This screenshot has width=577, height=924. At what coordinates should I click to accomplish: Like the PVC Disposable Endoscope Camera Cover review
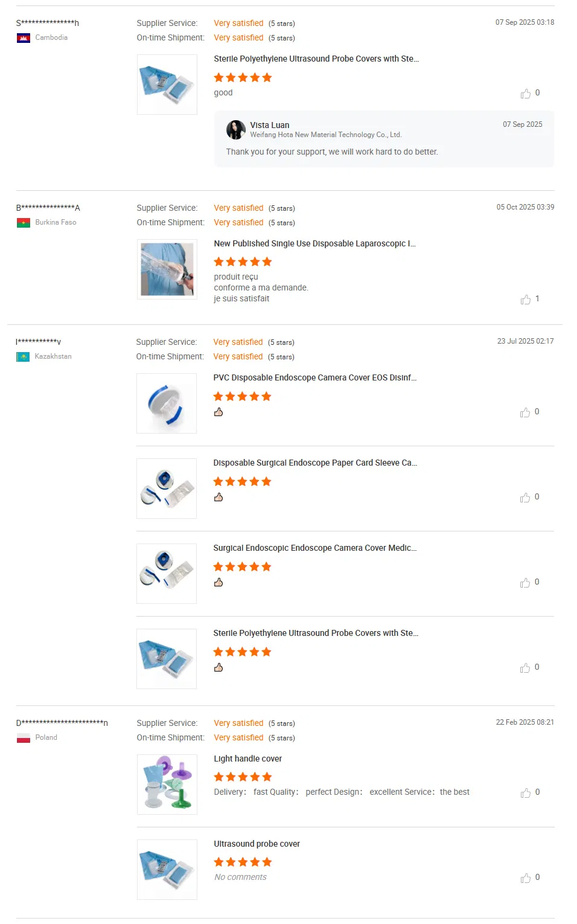(x=525, y=412)
